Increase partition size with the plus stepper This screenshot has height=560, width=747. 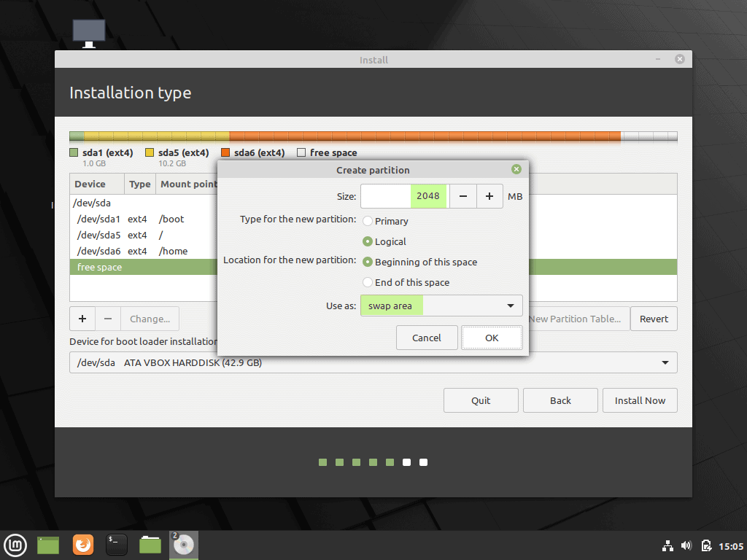[x=489, y=195]
